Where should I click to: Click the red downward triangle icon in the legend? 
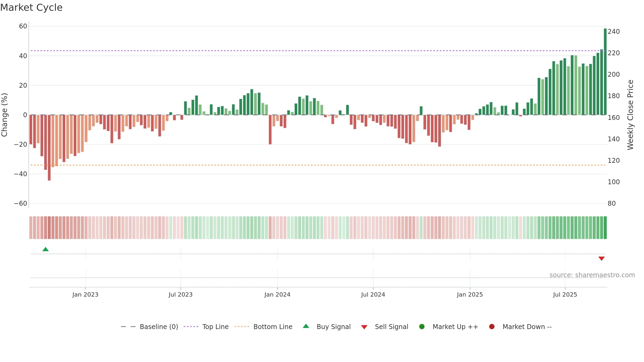(364, 327)
